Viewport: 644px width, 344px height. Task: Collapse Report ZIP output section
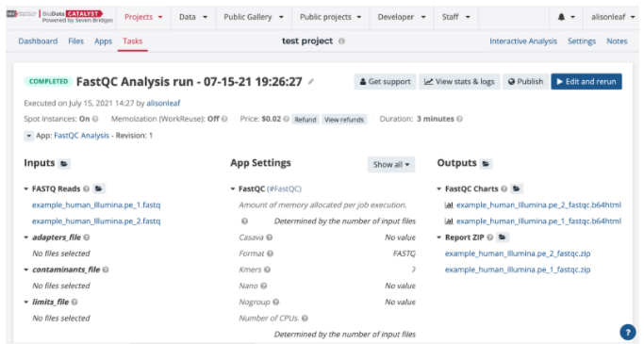(x=439, y=238)
